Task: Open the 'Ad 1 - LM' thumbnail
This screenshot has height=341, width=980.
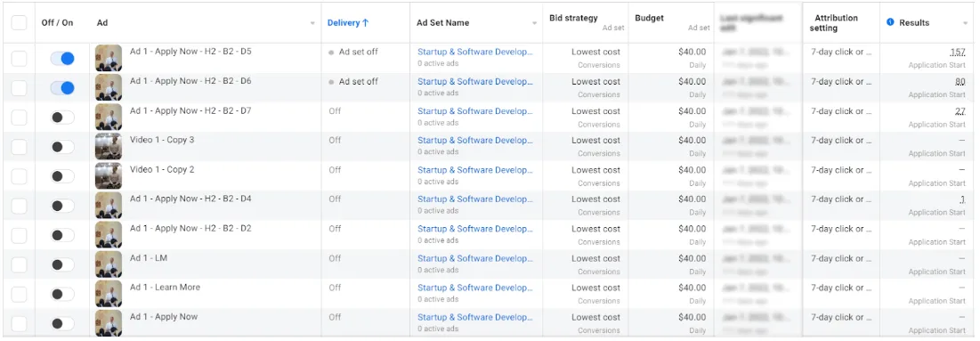Action: (x=108, y=264)
